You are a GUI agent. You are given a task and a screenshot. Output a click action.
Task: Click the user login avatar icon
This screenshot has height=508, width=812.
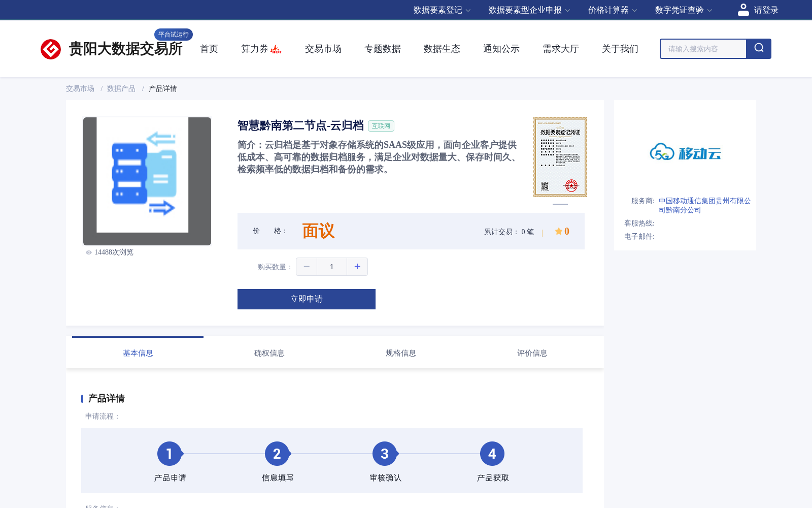(x=743, y=10)
